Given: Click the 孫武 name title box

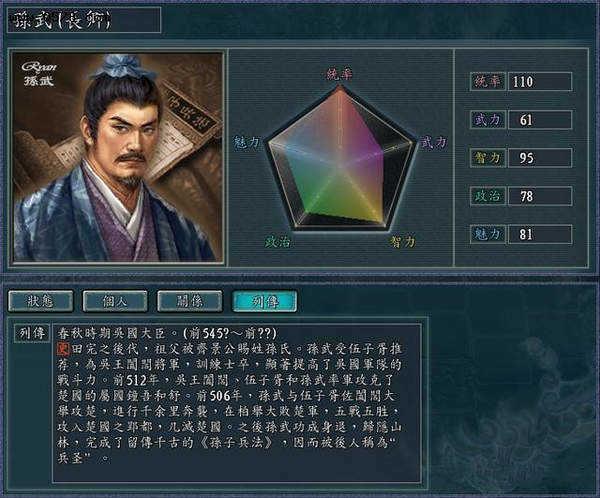Looking at the screenshot, I should tap(84, 20).
